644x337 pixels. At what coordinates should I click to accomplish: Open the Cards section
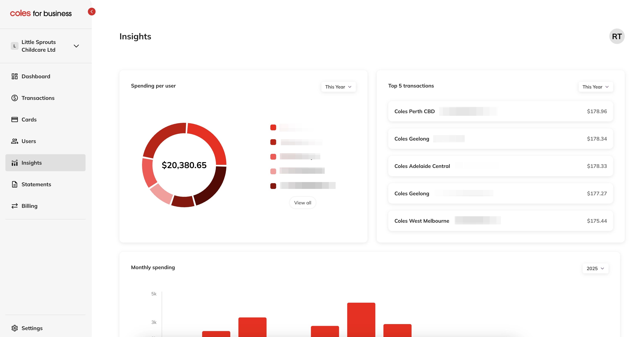pos(45,119)
